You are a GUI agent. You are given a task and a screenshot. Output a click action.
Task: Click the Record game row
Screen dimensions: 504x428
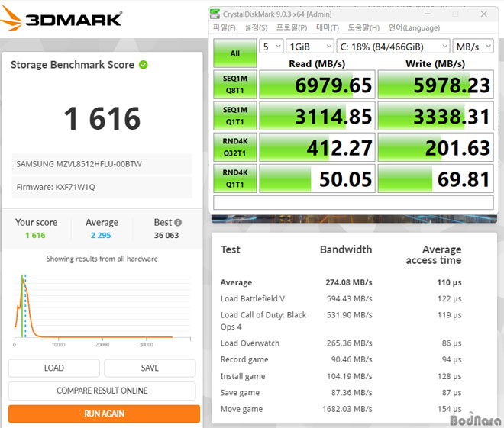[341, 359]
